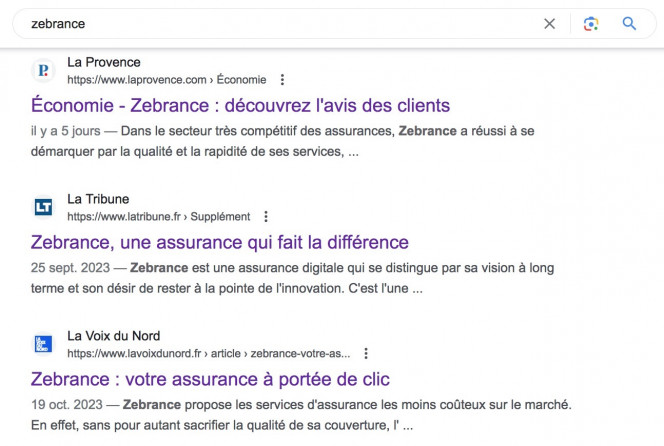The width and height of the screenshot is (664, 446).
Task: Open result "Économie - Zebrance : découvrez l'avis des clients"
Action: point(240,105)
